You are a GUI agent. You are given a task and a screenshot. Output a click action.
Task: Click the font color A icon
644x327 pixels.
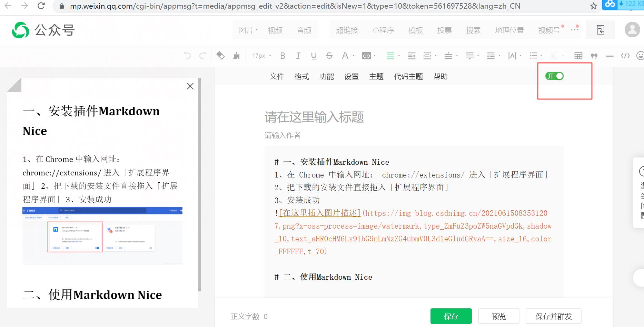click(345, 56)
